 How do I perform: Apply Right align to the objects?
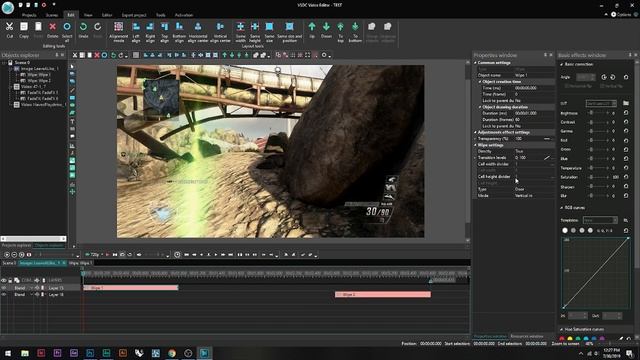click(150, 31)
